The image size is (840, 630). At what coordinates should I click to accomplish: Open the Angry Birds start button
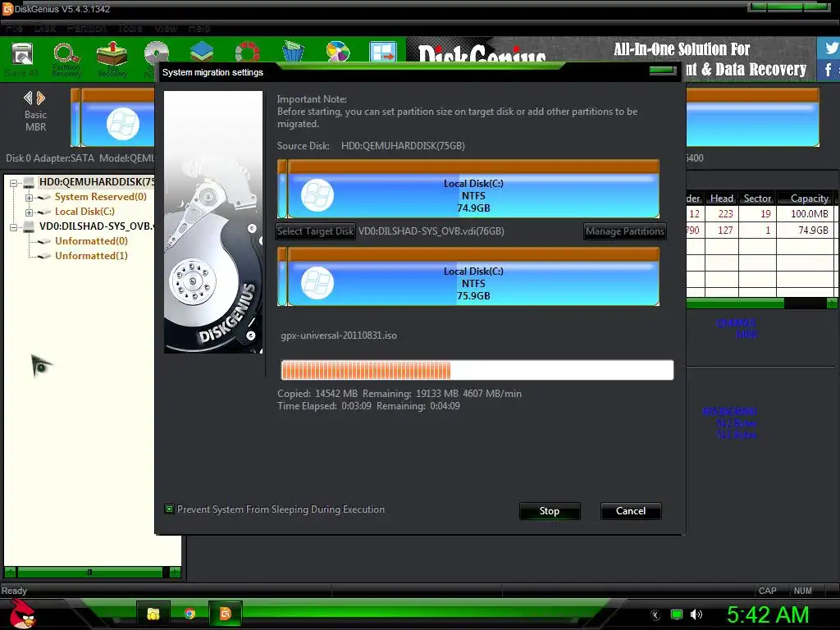(x=22, y=614)
